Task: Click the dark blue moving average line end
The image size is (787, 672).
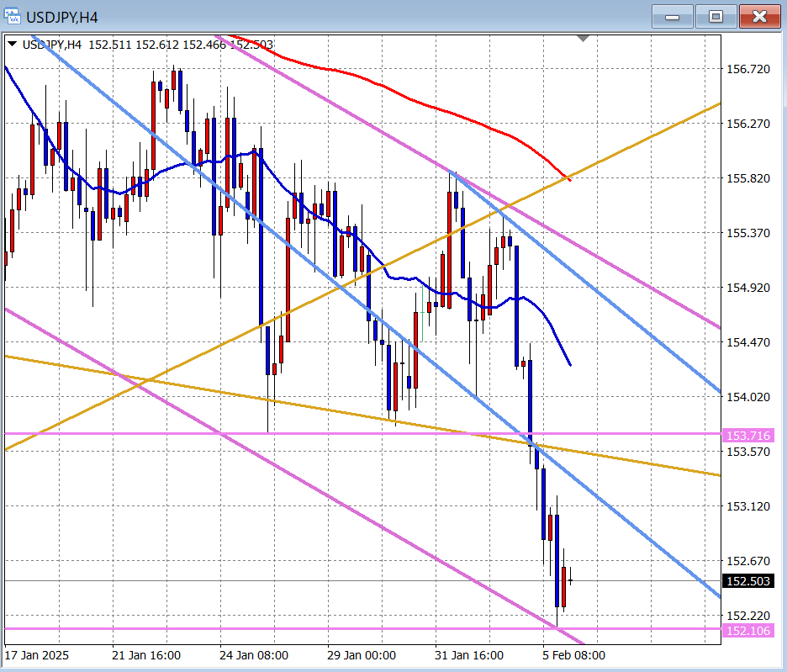Action: [x=570, y=364]
